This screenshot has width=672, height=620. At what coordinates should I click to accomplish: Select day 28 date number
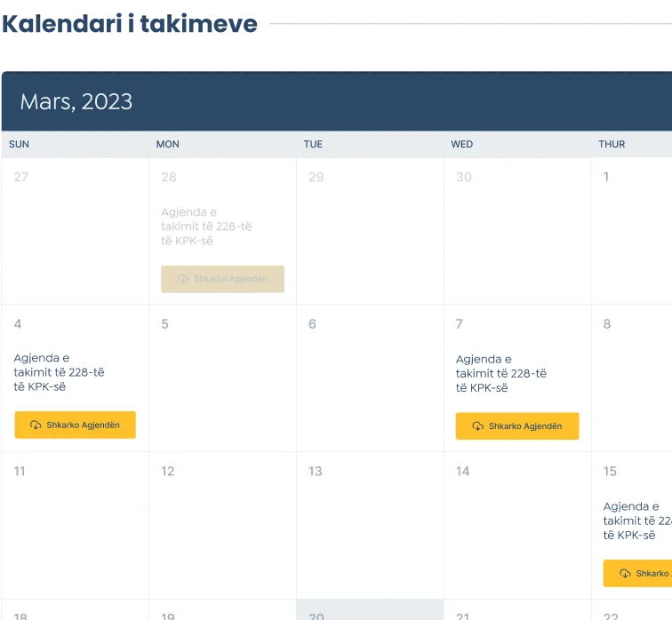169,177
